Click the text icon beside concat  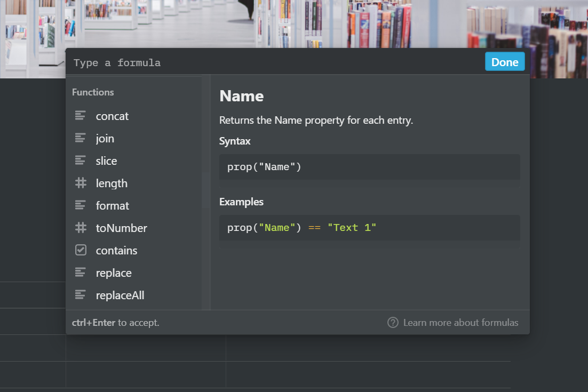click(x=80, y=115)
